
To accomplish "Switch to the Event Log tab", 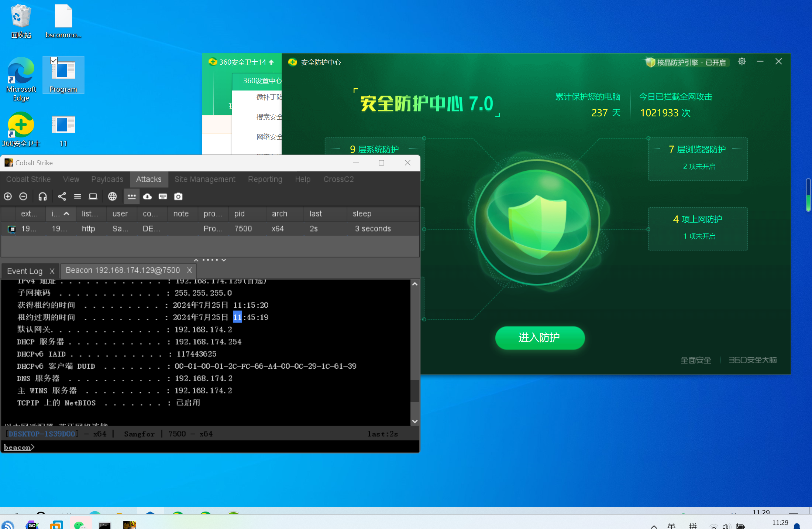I will 25,271.
